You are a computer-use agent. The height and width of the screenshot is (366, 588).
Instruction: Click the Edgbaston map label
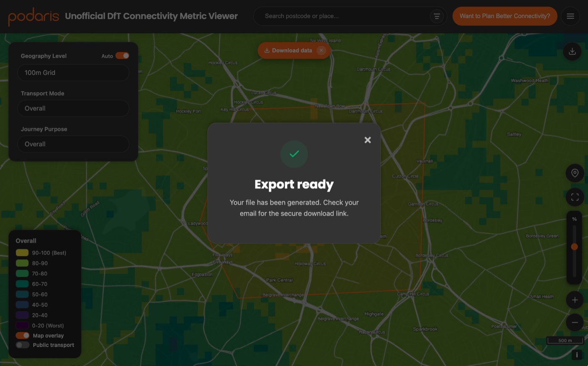(x=202, y=274)
